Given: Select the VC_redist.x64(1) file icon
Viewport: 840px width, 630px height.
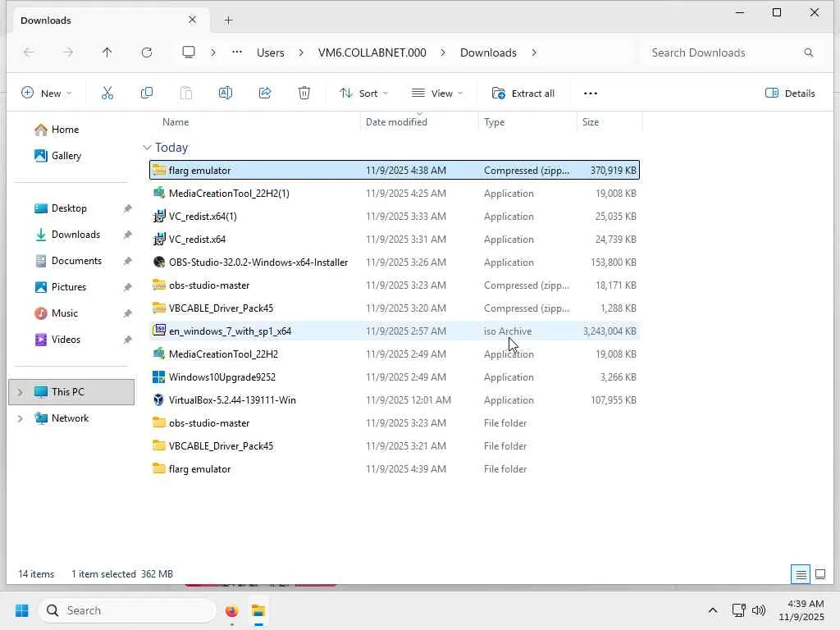Looking at the screenshot, I should click(x=158, y=216).
